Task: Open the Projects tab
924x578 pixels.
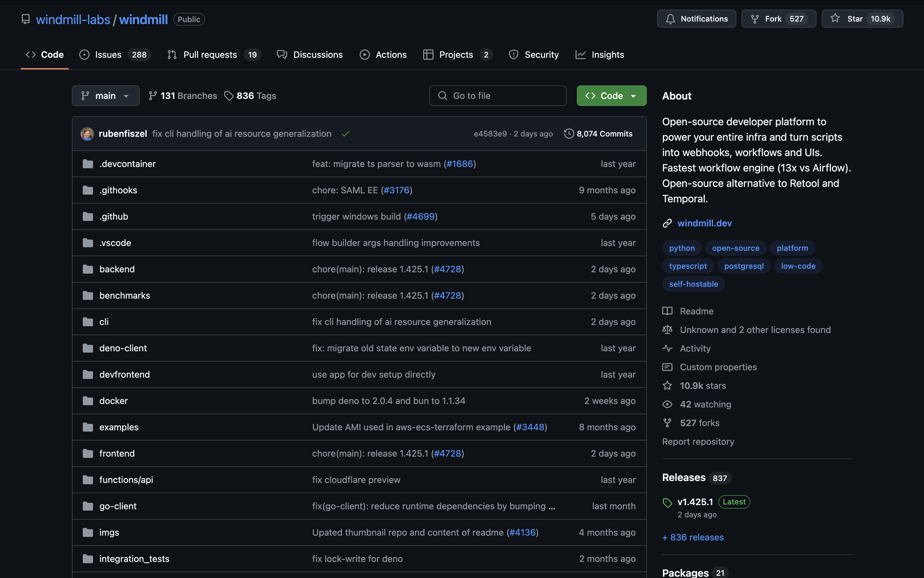Action: click(x=458, y=55)
